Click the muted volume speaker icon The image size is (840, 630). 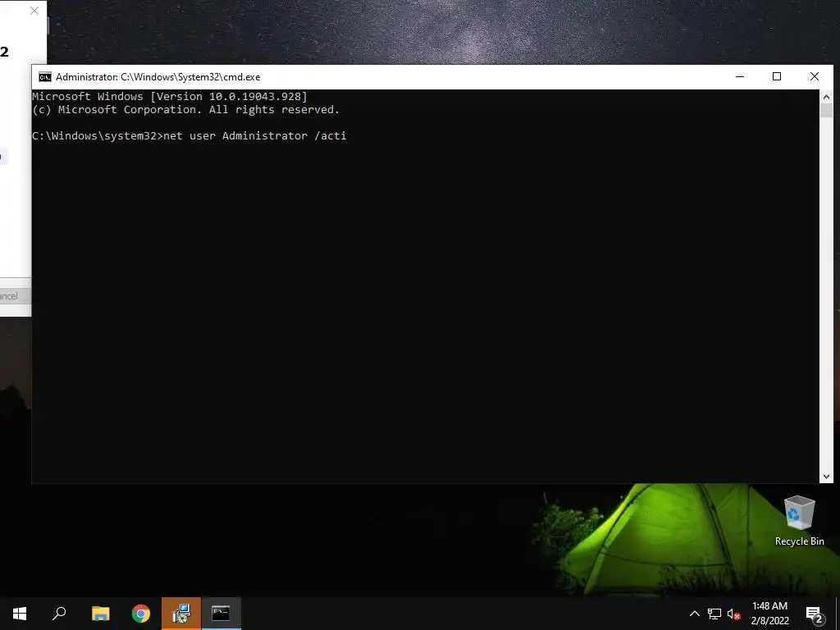[x=734, y=614]
